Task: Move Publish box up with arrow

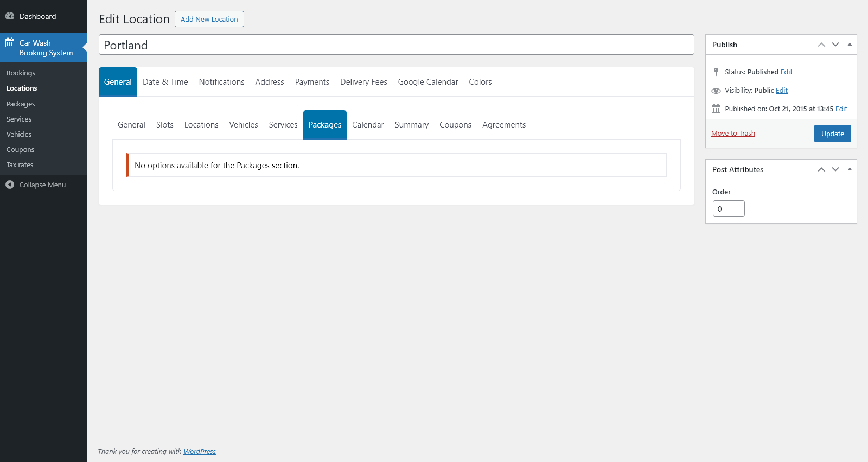Action: 821,45
